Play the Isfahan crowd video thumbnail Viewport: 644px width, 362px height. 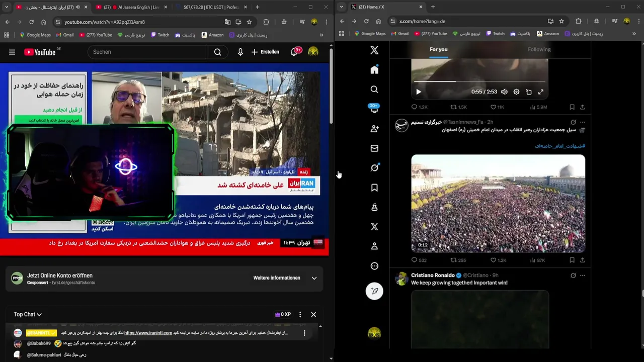pos(498,203)
